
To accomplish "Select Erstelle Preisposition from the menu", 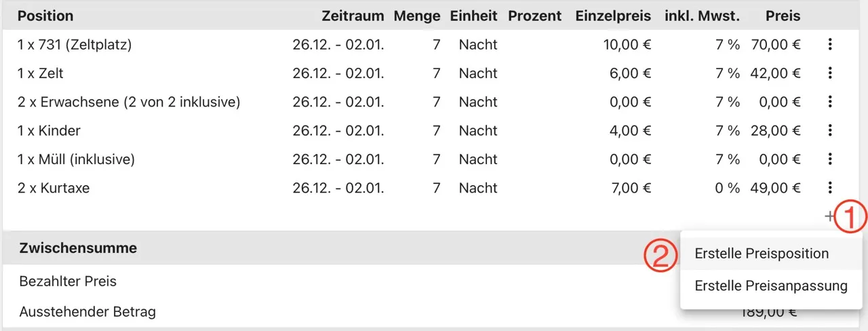I will point(762,254).
